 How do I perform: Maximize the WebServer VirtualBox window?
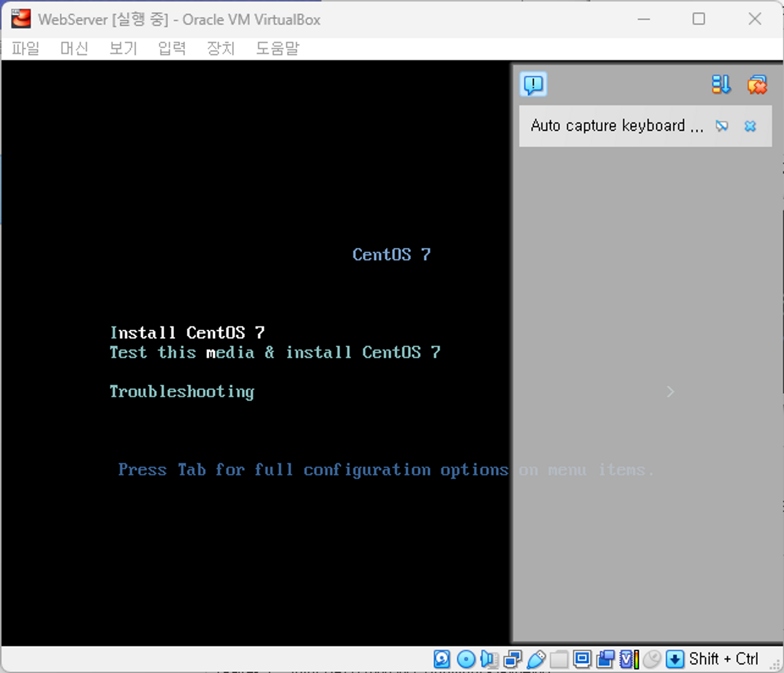699,19
